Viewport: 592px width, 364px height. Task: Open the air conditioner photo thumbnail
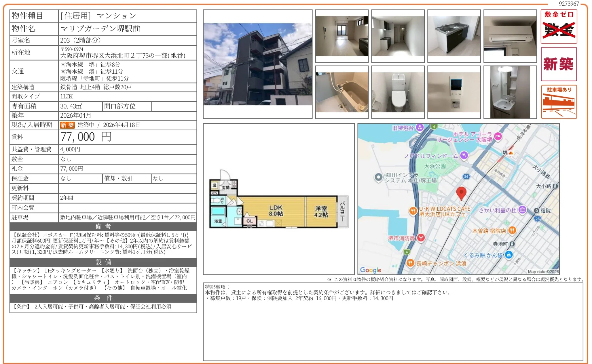[510, 36]
